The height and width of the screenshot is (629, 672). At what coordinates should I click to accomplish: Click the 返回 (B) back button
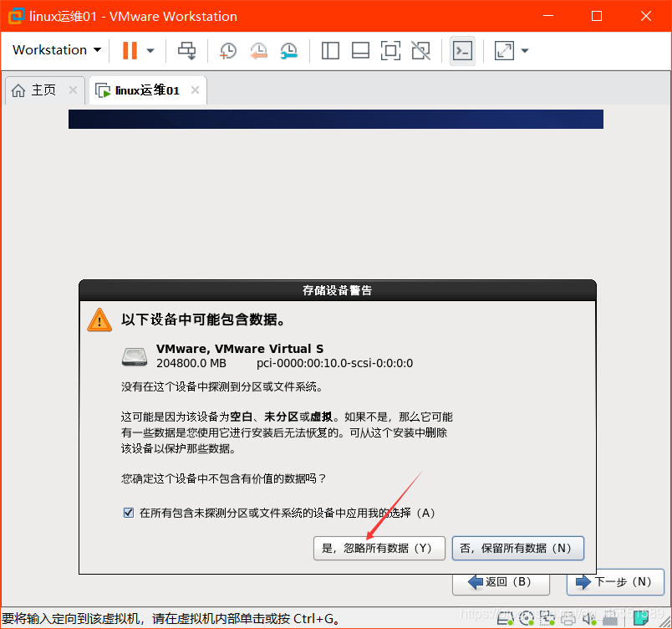pos(501,582)
